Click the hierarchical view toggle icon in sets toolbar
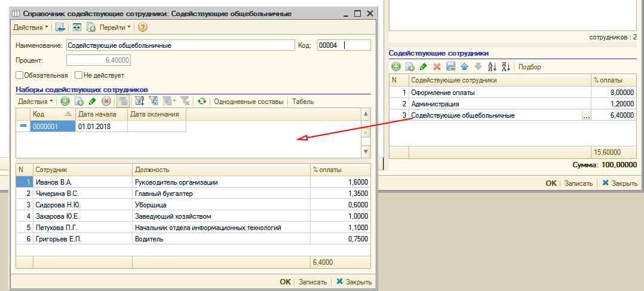This screenshot has height=291, width=644. (122, 102)
